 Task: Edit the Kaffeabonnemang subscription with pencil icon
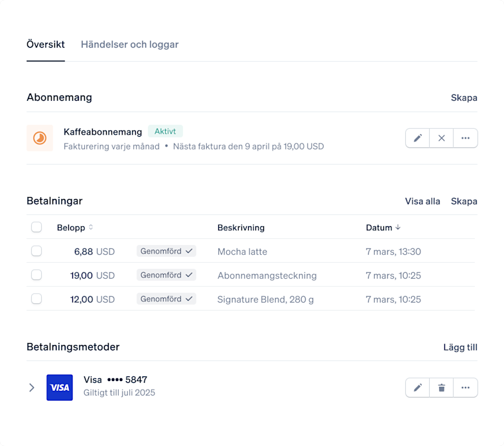[x=418, y=138]
